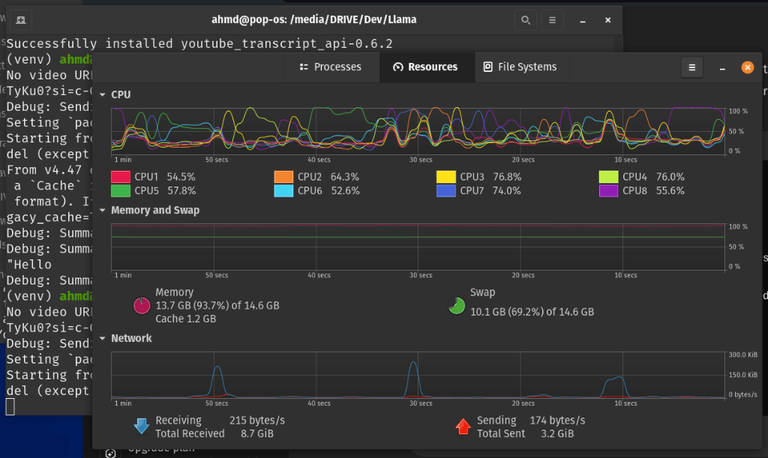
Task: Collapse the Memory and Swap section
Action: tap(102, 211)
